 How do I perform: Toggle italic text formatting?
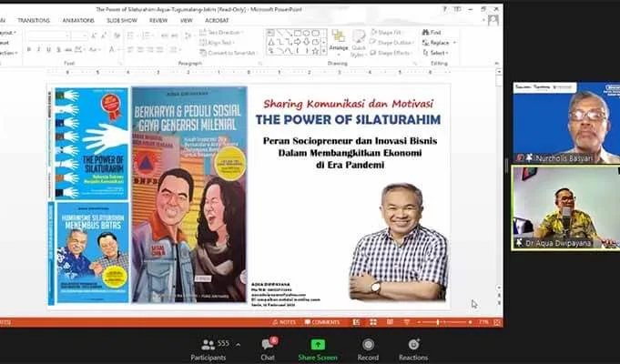(x=39, y=50)
